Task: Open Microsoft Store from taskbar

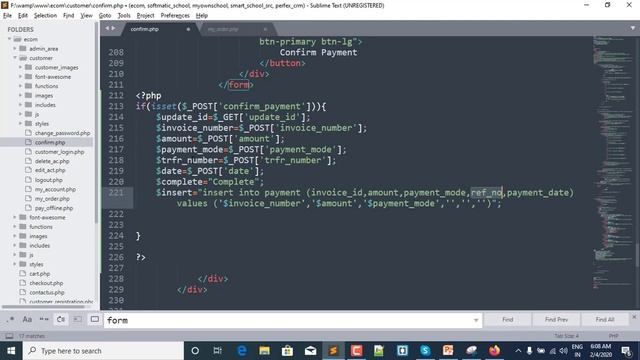Action: click(287, 351)
